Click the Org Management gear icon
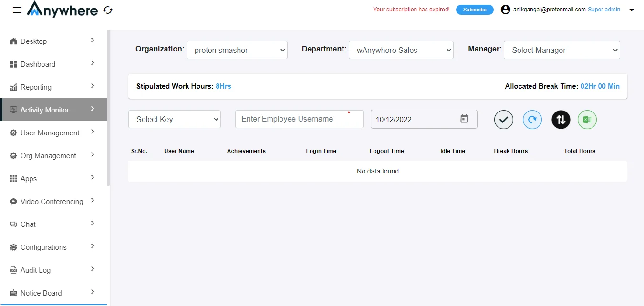The width and height of the screenshot is (644, 306). pos(13,156)
